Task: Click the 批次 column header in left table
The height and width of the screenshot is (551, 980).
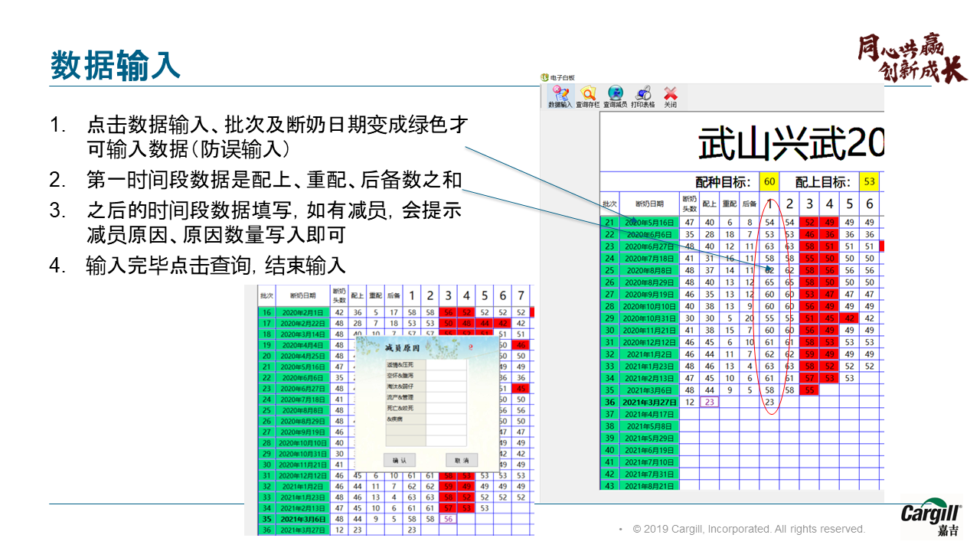Action: click(x=266, y=295)
